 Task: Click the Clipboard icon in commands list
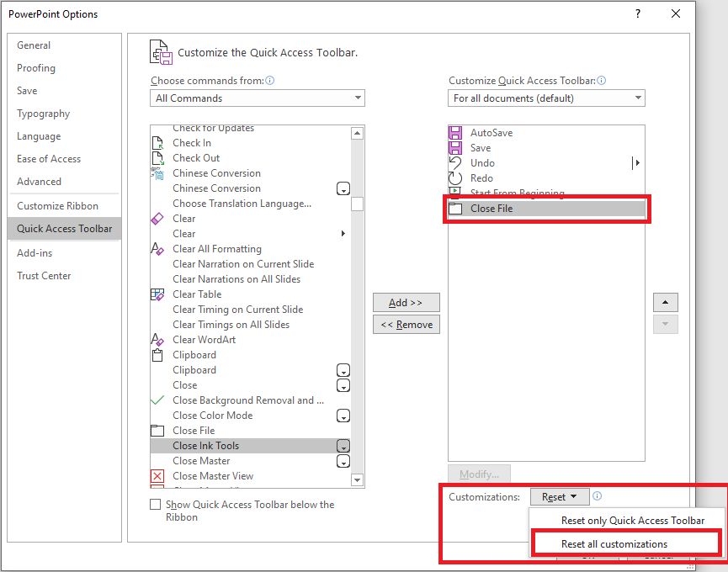pos(157,355)
